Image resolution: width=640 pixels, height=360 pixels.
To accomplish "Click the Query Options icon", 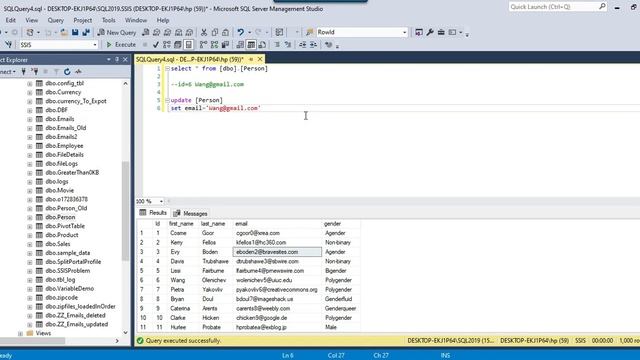I will coord(178,44).
